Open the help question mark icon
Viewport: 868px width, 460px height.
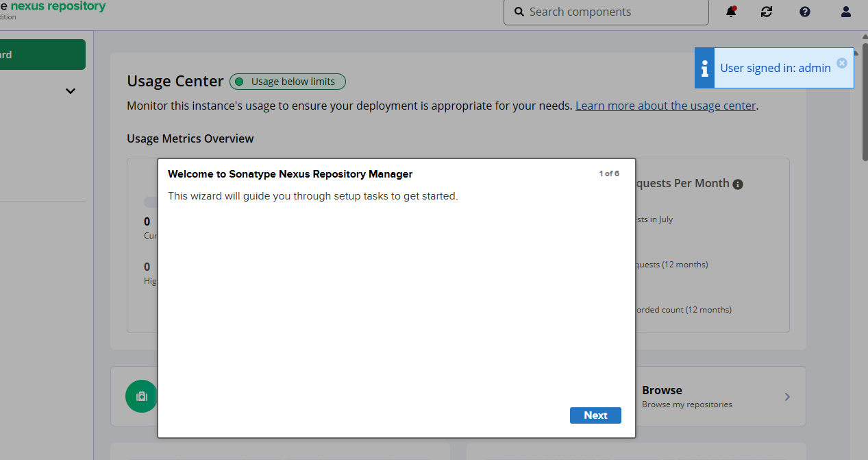(x=805, y=12)
